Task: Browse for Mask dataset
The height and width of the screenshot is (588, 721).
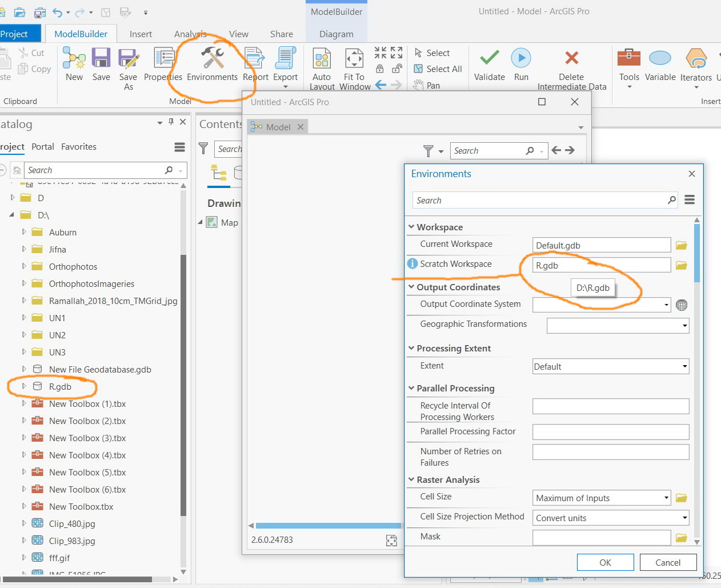Action: pos(681,538)
